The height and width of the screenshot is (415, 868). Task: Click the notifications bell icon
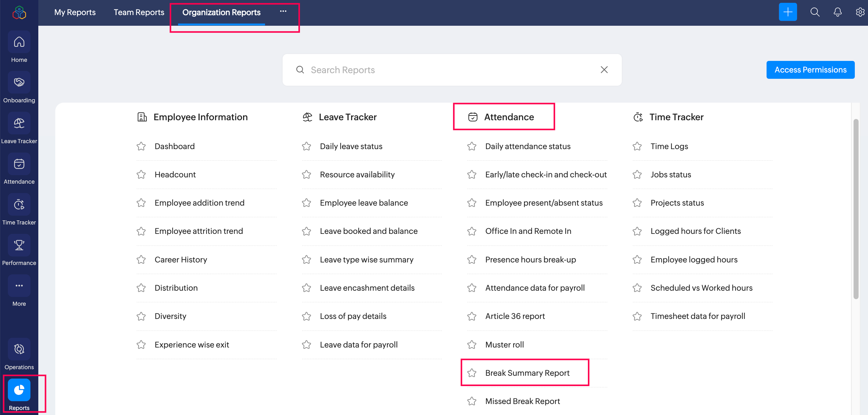click(837, 12)
